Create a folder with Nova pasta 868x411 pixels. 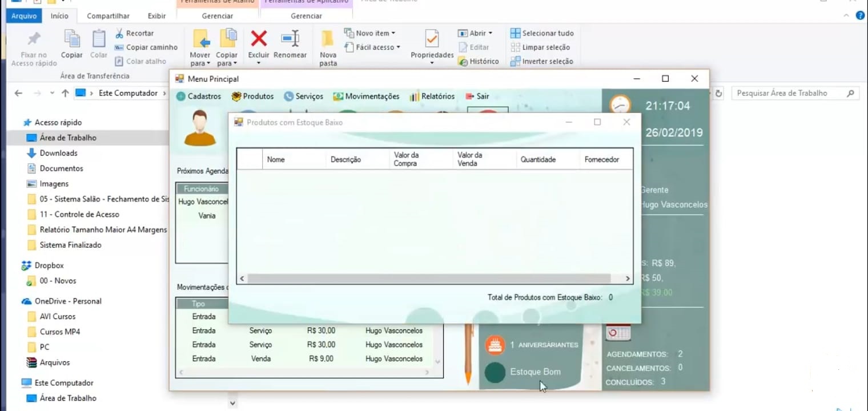click(328, 49)
